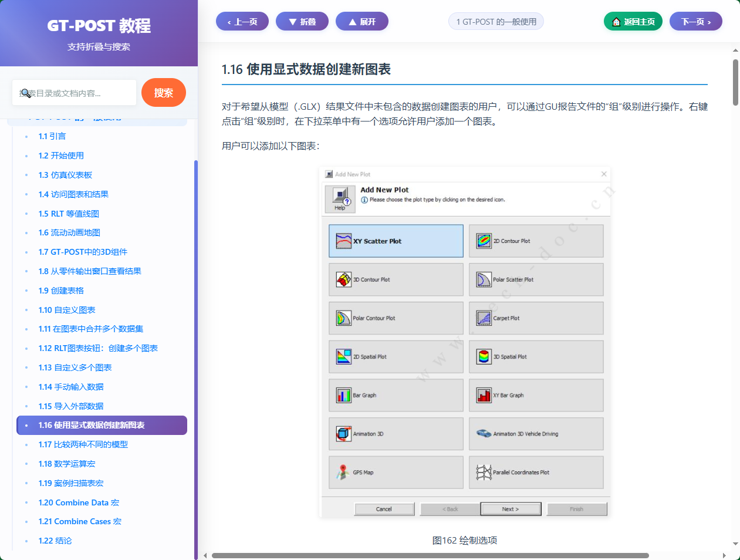740x560 pixels.
Task: Collapse the chapter header 1 GT-POST 的一般使用
Action: (496, 21)
